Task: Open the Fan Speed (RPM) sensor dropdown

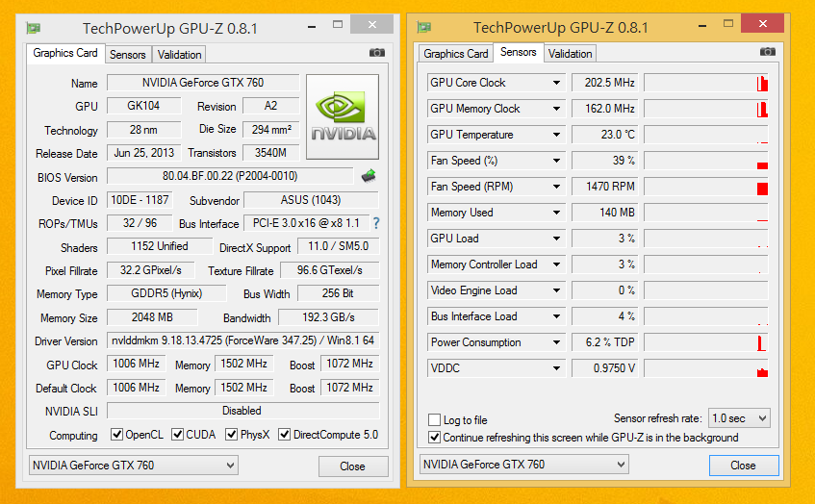Action: 556,187
